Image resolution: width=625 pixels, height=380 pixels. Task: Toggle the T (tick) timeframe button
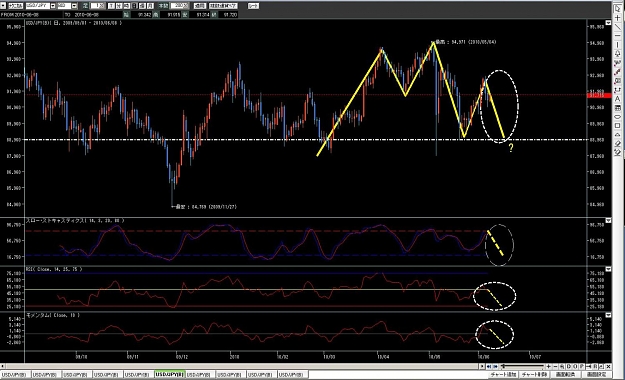pos(111,6)
